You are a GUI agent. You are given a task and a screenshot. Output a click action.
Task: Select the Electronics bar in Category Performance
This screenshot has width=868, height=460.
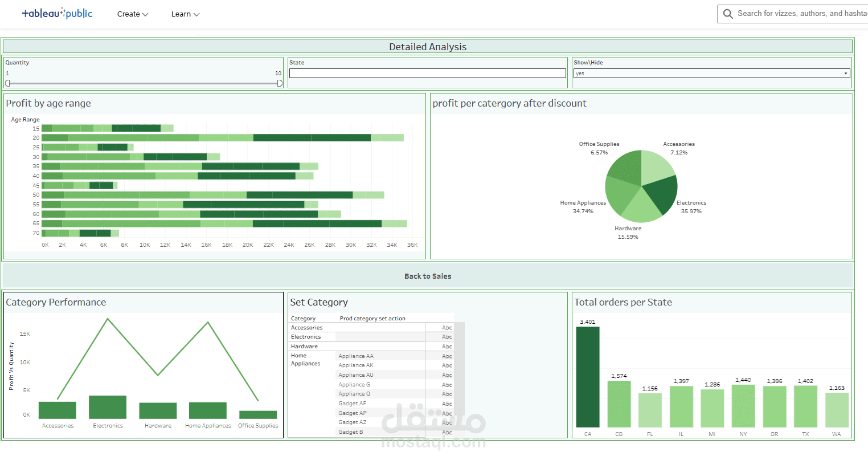pyautogui.click(x=108, y=407)
